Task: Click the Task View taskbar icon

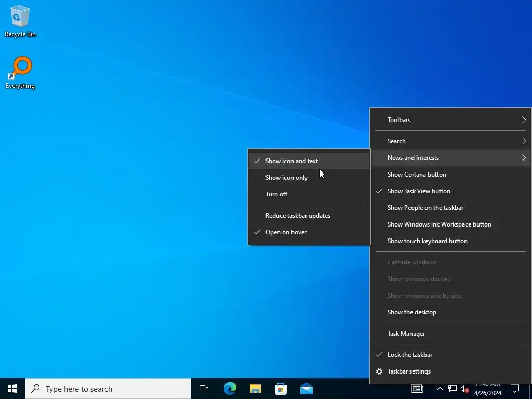Action: (204, 389)
